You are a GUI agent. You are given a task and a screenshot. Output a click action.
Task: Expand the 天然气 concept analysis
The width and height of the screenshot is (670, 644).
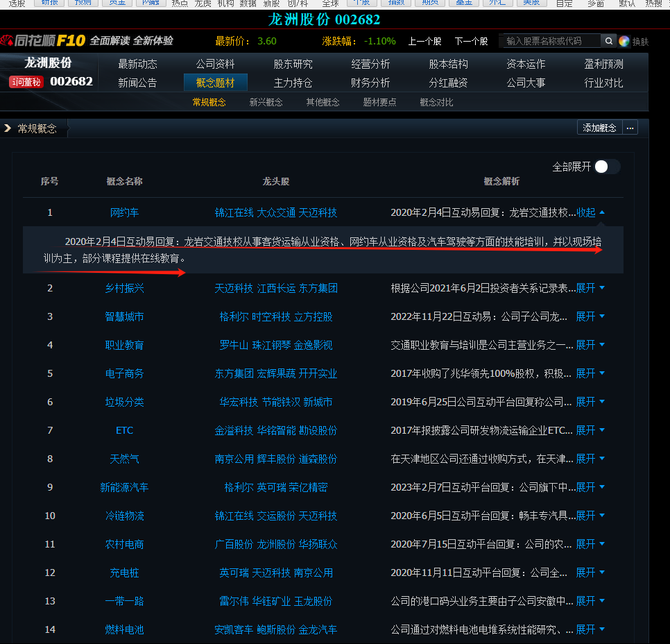point(590,459)
